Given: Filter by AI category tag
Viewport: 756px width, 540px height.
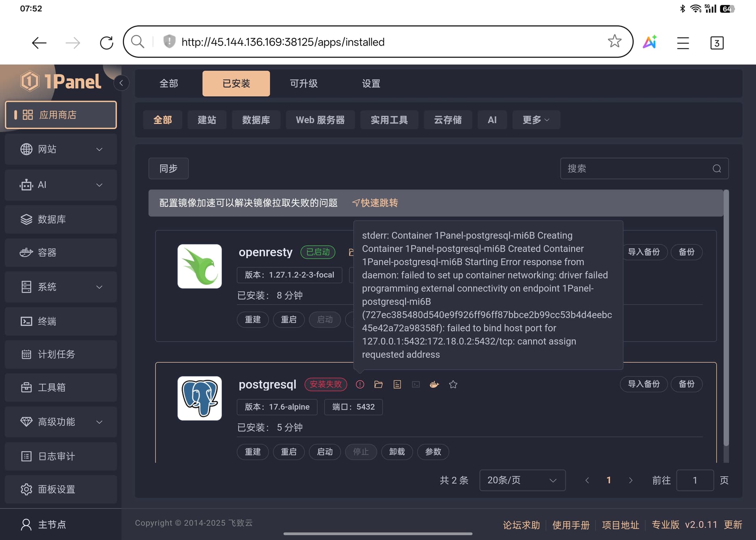Looking at the screenshot, I should 492,120.
